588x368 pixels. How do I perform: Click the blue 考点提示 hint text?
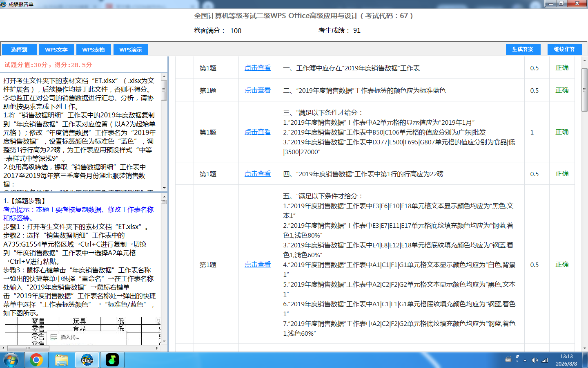tap(78, 214)
